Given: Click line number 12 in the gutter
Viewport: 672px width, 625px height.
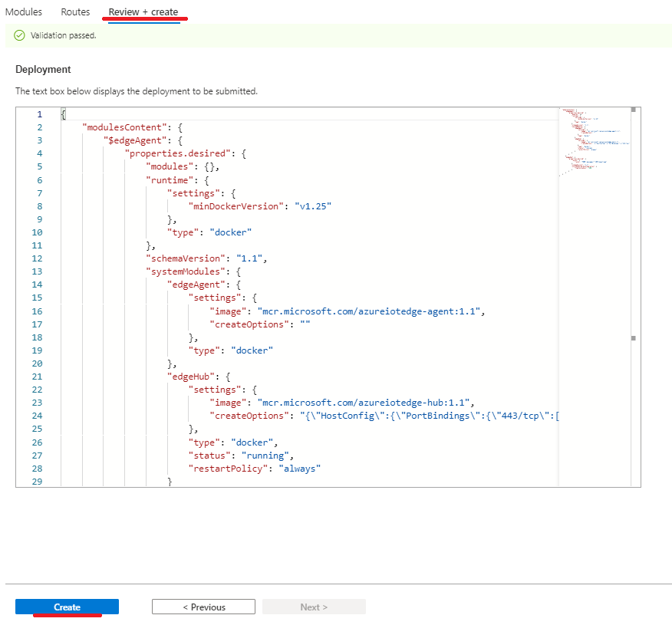Looking at the screenshot, I should point(38,258).
